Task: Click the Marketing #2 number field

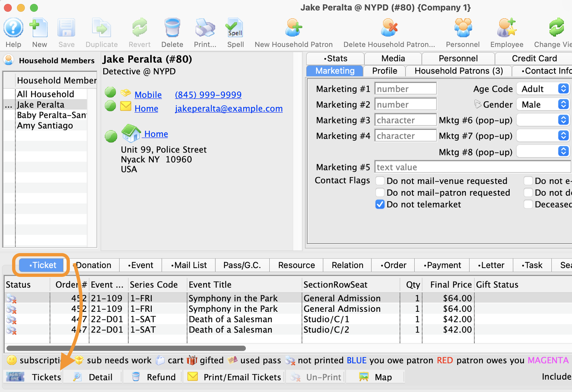Action: [x=406, y=104]
